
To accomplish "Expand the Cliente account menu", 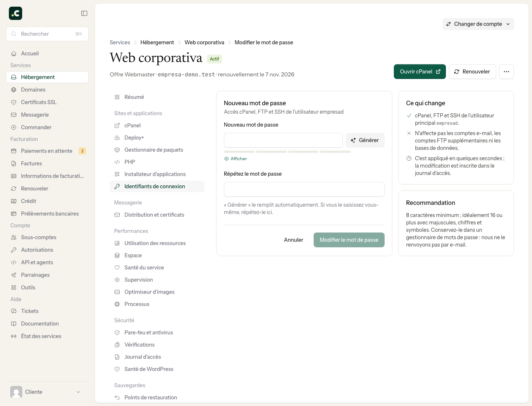I will click(x=47, y=392).
